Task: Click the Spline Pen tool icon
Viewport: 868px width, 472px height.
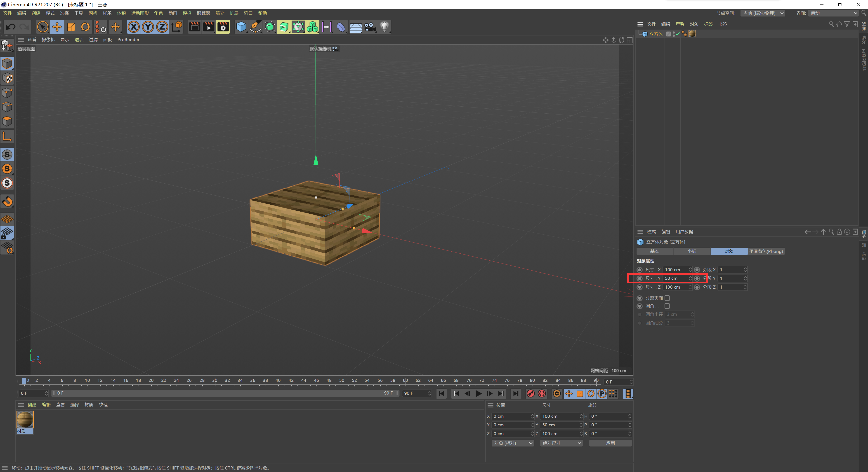Action: click(x=255, y=27)
